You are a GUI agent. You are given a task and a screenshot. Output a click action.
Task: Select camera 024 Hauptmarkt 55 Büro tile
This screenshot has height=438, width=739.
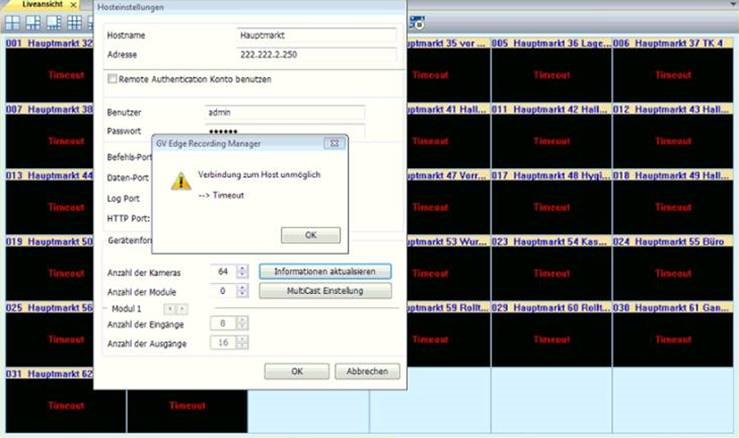[673, 269]
